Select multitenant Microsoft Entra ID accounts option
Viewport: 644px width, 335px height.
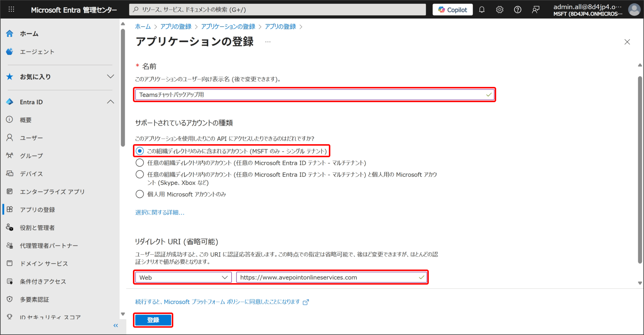pos(140,163)
